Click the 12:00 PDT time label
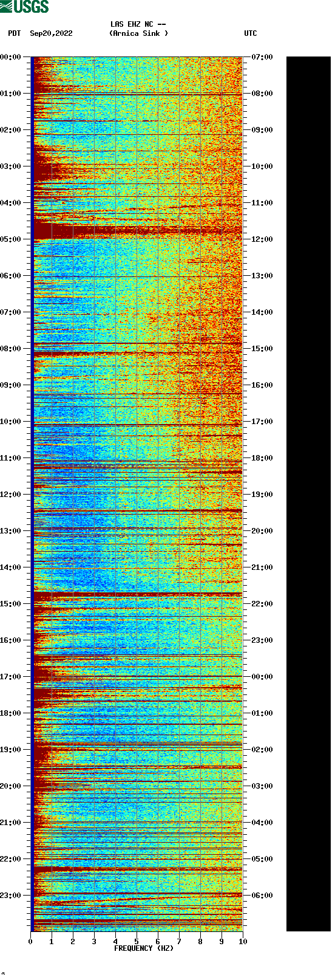 coord(10,495)
